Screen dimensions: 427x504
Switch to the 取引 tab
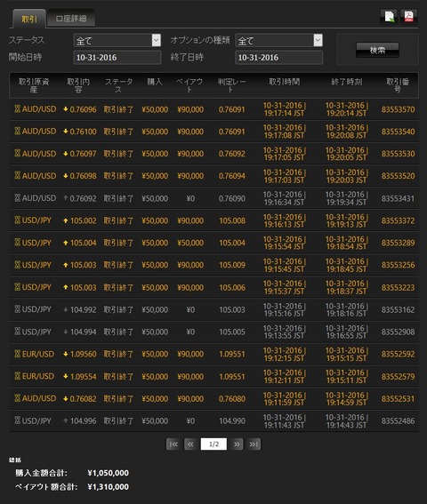[x=29, y=19]
